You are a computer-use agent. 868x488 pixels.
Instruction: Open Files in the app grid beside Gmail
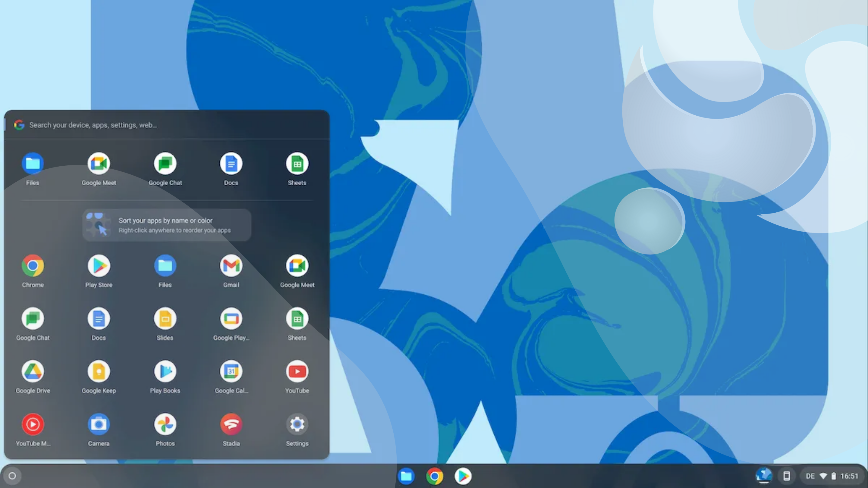(x=165, y=266)
